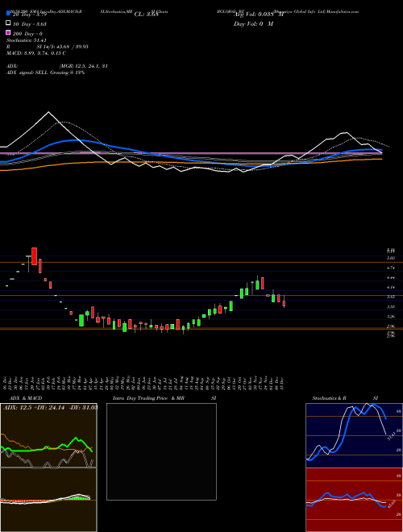
Task: Click the 'Intra Day Trading Price & MR' title
Action: (148, 398)
